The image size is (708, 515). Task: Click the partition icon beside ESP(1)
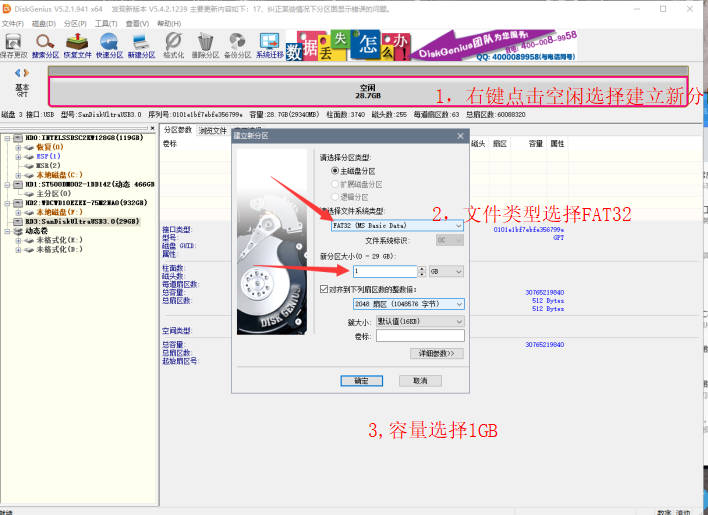coord(29,157)
